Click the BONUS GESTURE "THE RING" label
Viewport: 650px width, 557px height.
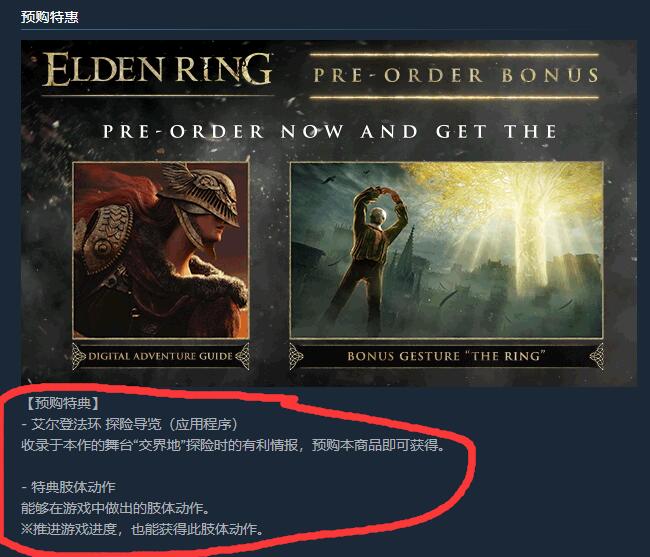click(x=446, y=356)
